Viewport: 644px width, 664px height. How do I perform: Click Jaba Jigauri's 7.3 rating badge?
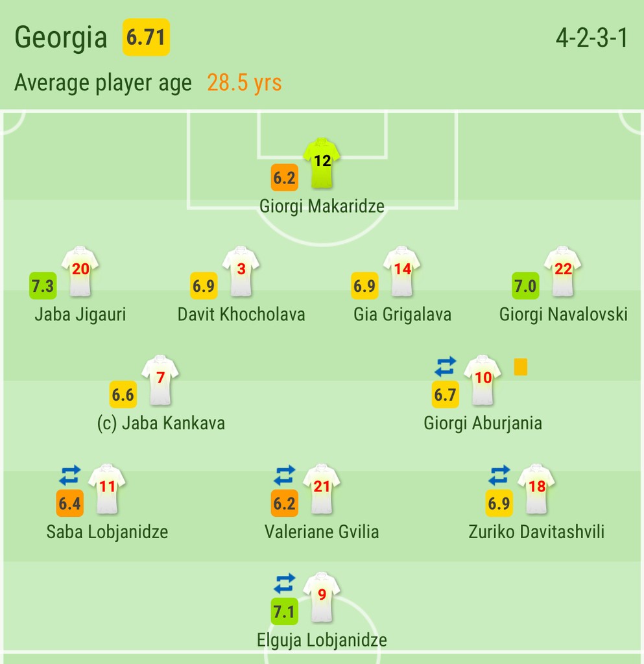43,286
